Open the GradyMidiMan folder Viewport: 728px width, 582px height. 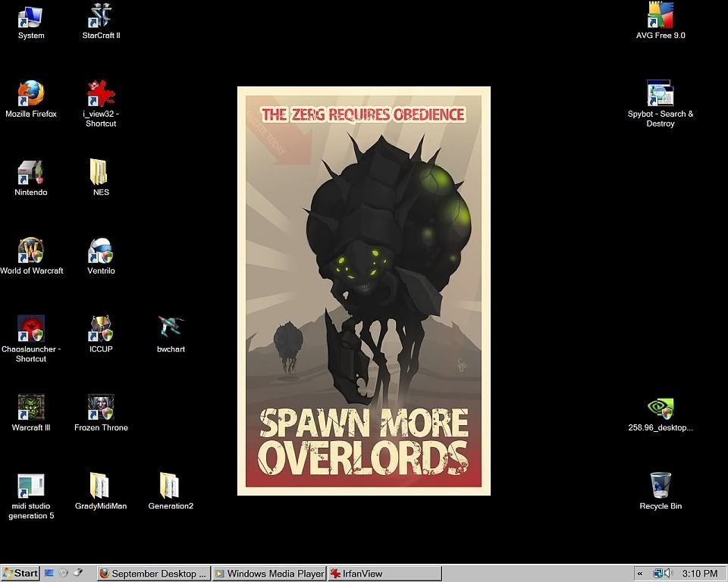(101, 486)
